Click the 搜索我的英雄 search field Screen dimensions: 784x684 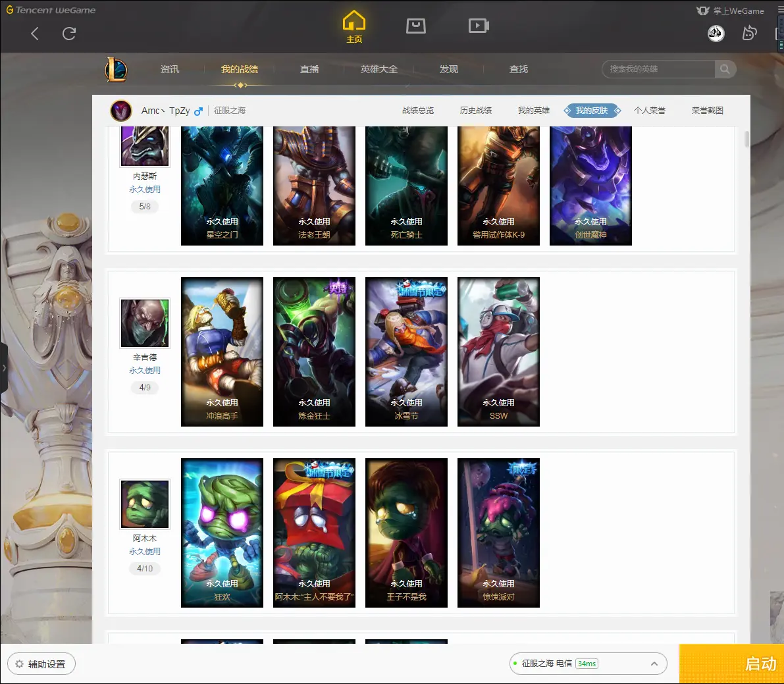(x=658, y=69)
